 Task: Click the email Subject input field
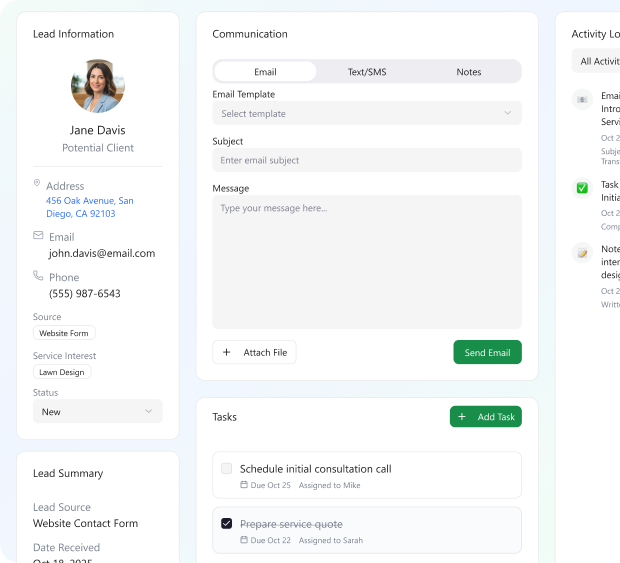[367, 160]
